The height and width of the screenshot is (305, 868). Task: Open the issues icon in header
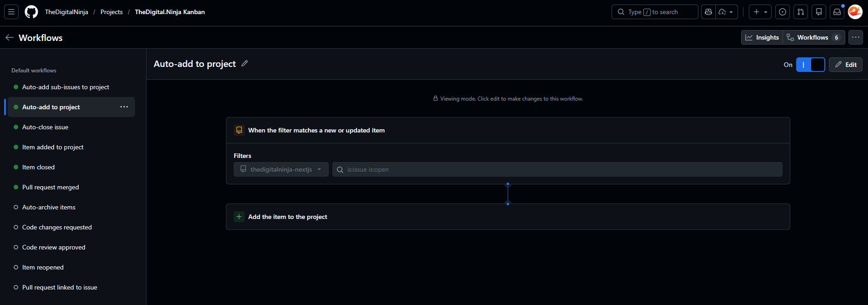coord(783,12)
